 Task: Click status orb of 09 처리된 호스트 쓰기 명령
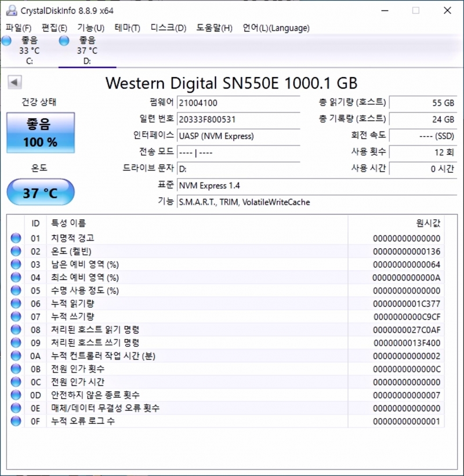(x=16, y=343)
